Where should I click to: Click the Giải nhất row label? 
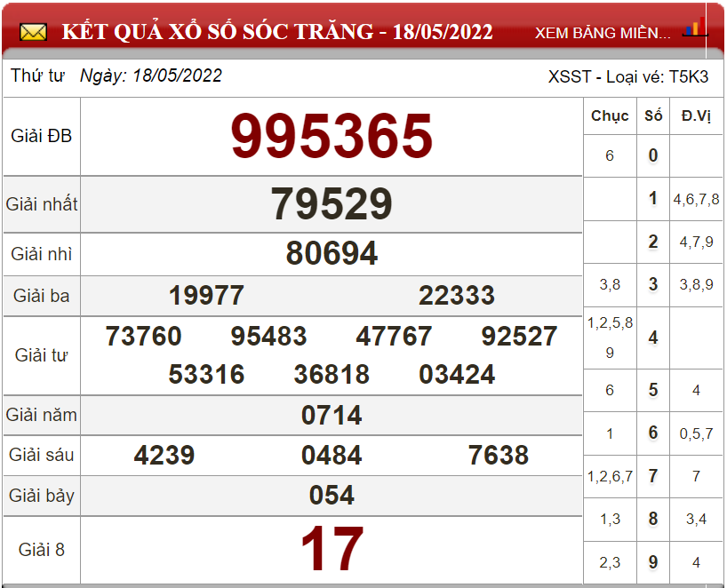click(41, 204)
